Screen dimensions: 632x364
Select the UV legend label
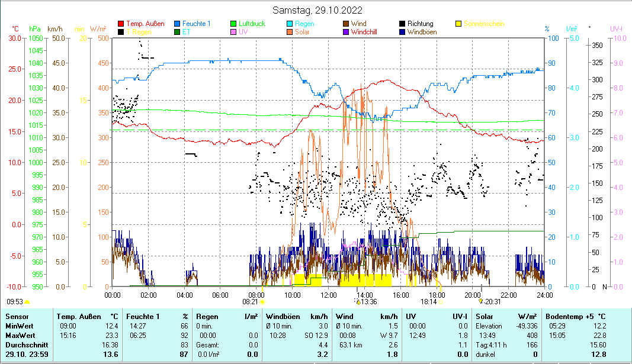(243, 32)
